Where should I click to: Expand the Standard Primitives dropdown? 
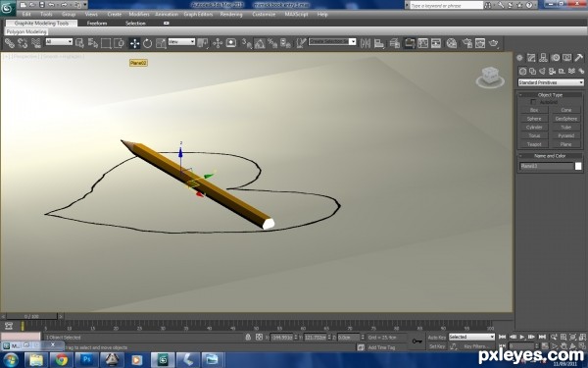tap(551, 82)
